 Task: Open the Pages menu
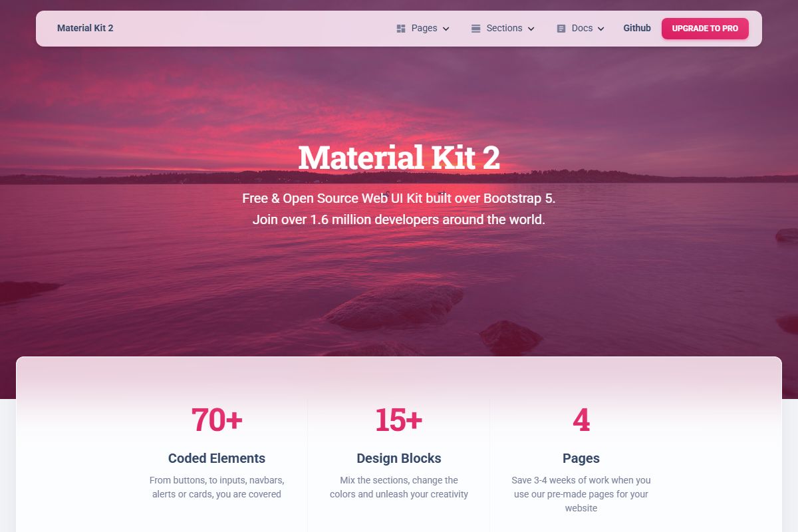pos(423,29)
